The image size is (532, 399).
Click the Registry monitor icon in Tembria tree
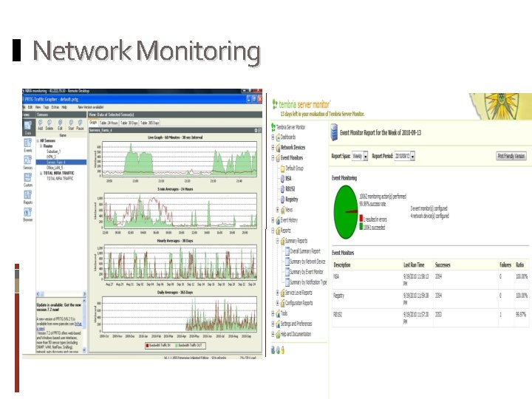(x=282, y=199)
